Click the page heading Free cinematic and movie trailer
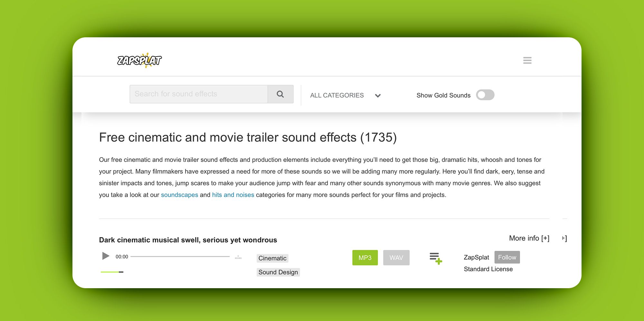The width and height of the screenshot is (644, 321). coord(248,137)
